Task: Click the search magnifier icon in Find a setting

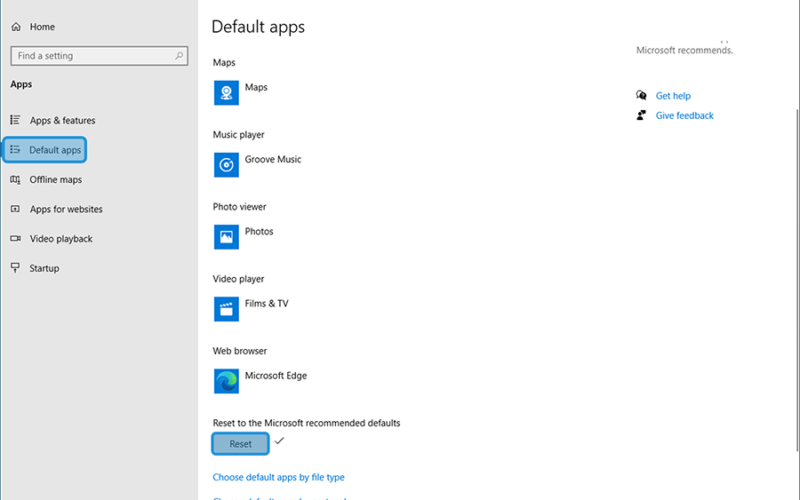Action: 179,56
